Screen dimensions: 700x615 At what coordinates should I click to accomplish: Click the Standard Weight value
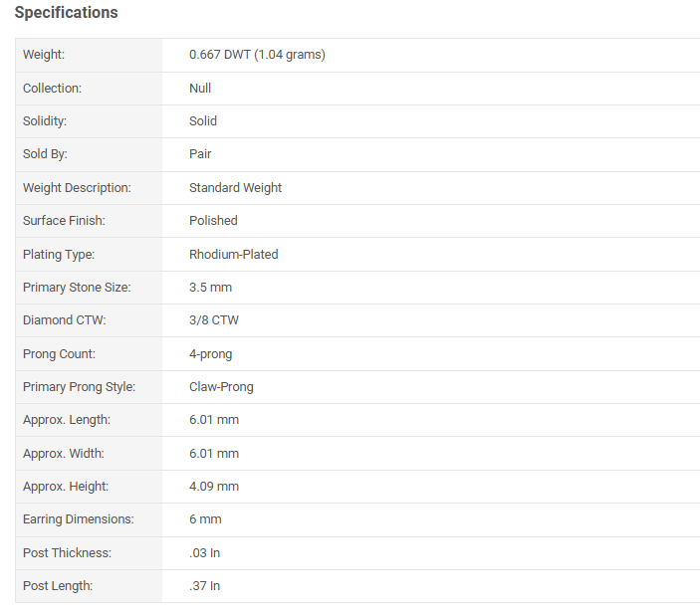(x=235, y=188)
